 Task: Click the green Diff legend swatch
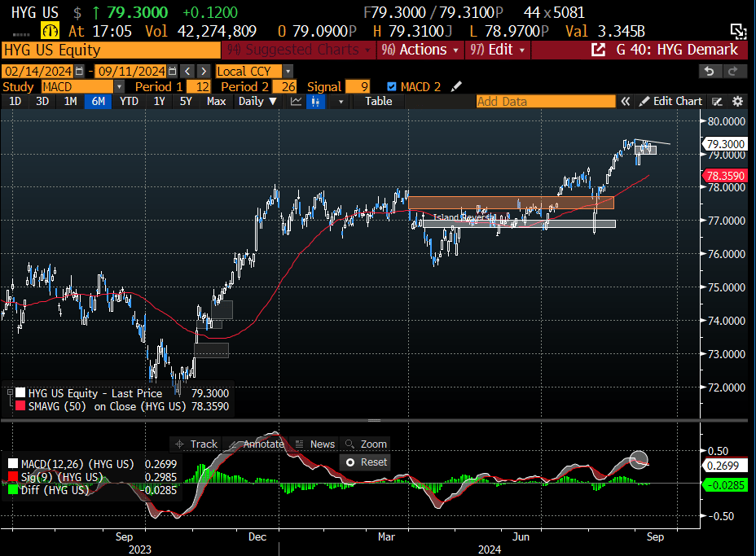click(13, 490)
